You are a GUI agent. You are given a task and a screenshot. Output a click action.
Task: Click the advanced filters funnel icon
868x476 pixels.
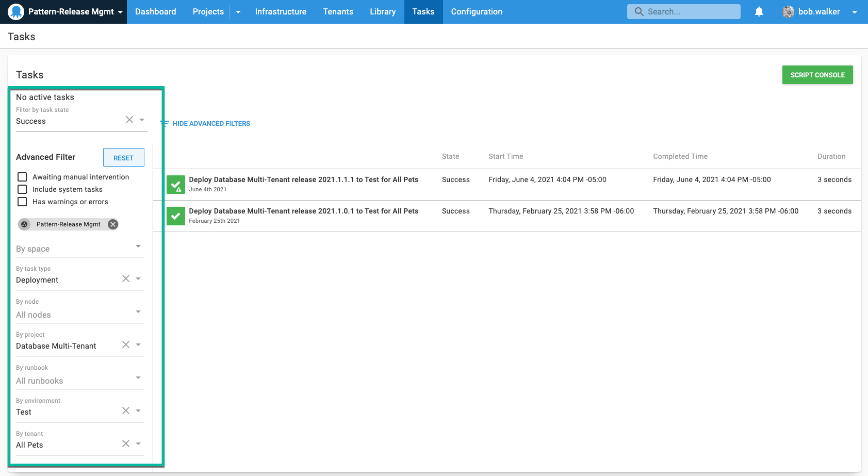click(x=165, y=123)
